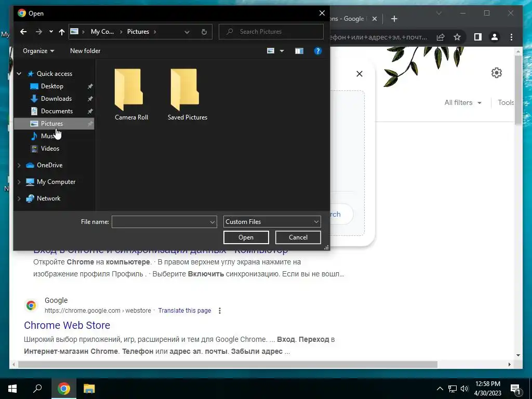Viewport: 532px width, 399px height.
Task: Select the Camera Roll folder
Action: tap(131, 95)
